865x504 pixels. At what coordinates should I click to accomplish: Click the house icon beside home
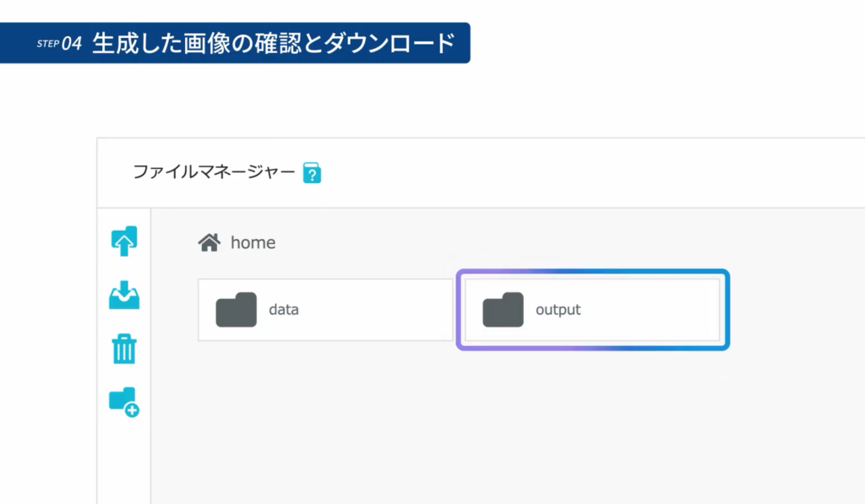coord(209,242)
